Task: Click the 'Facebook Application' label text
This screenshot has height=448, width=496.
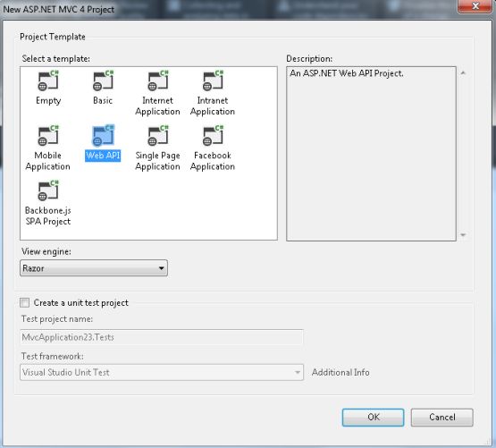Action: [x=213, y=161]
